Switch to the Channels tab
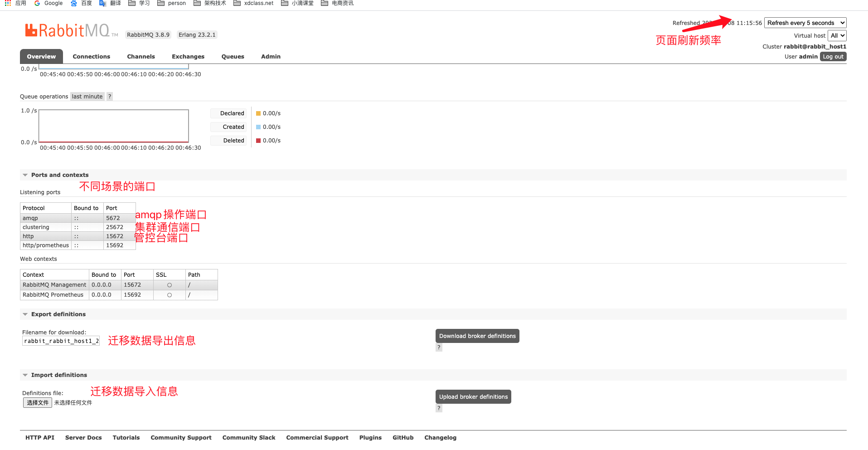The height and width of the screenshot is (450, 868). coord(141,57)
